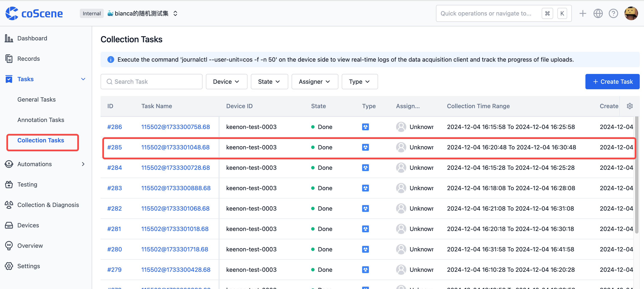This screenshot has height=289, width=644.
Task: Open the Assigner filter dropdown
Action: pos(315,82)
